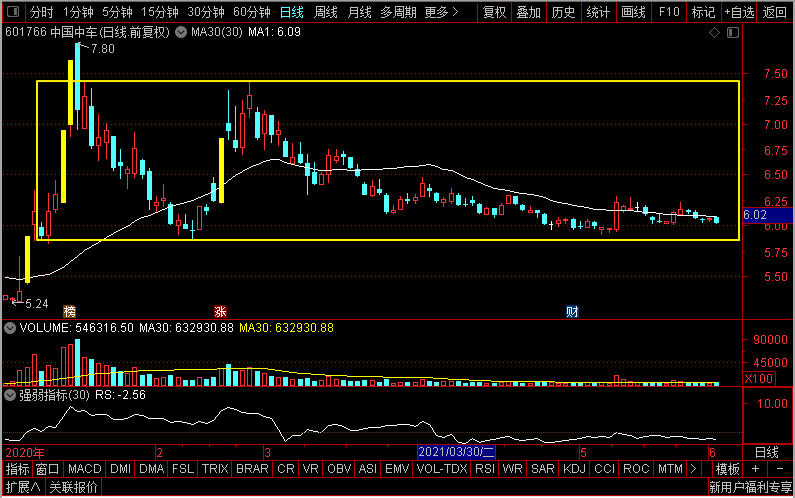This screenshot has height=498, width=795.
Task: Toggle the 强弱指标 panel circle arrow
Action: [10, 395]
